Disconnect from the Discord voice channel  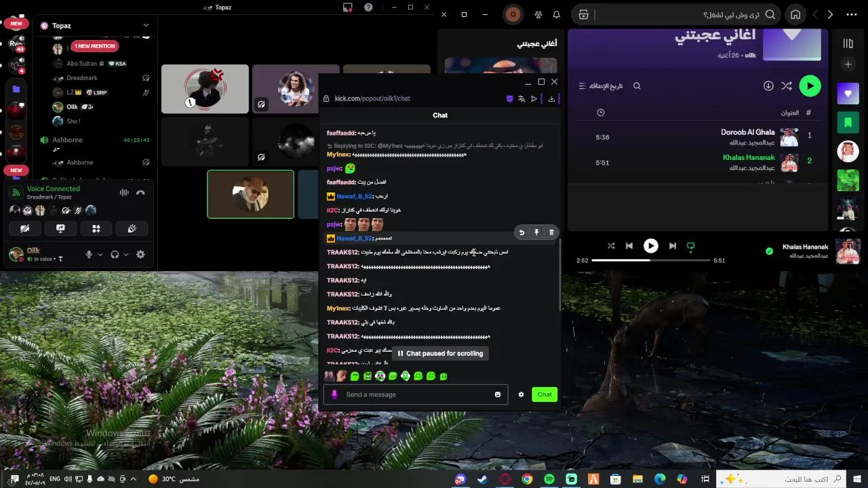140,192
